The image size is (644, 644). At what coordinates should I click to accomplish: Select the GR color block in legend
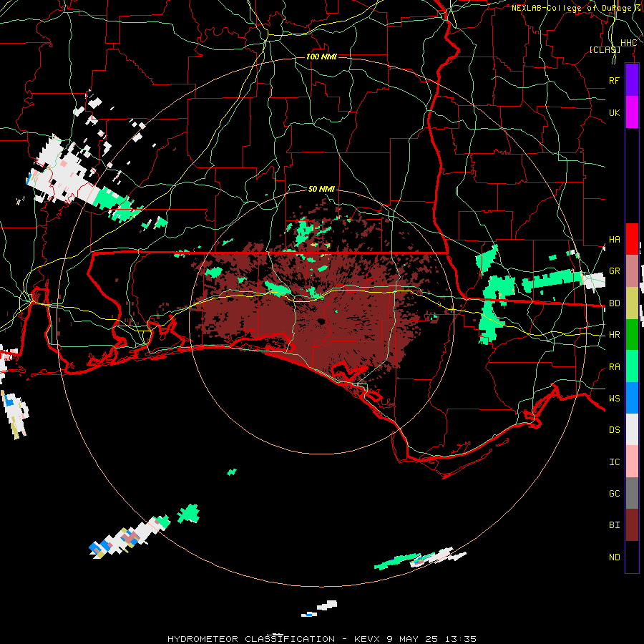click(632, 271)
